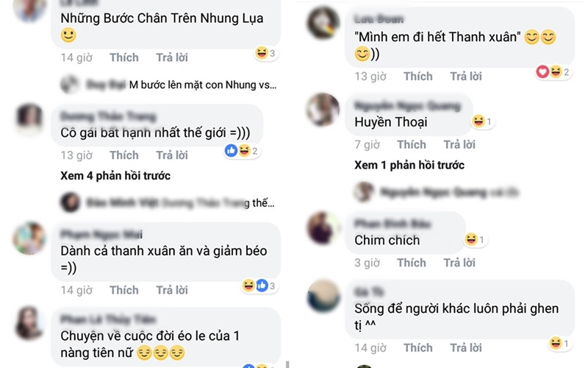Click blue like reaction on 'Cô gái bất hạnh nhất'
Viewport: 588px width, 368px height.
pos(231,151)
